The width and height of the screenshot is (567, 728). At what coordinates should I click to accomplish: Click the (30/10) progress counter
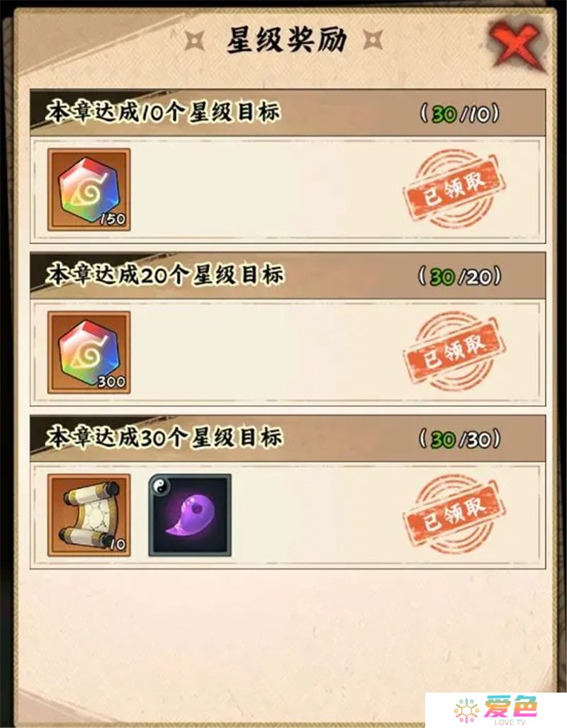coord(459,114)
